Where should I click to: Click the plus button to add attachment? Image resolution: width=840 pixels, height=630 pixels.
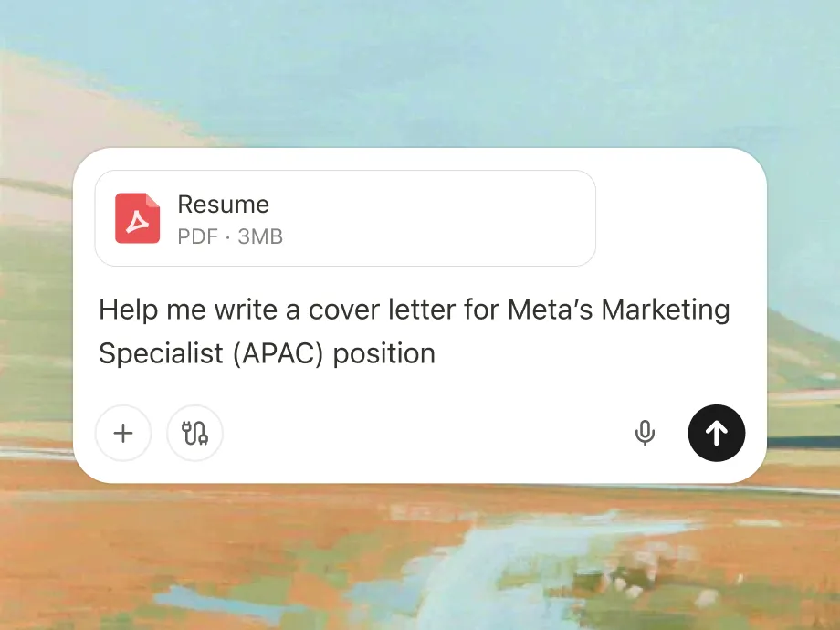(123, 433)
